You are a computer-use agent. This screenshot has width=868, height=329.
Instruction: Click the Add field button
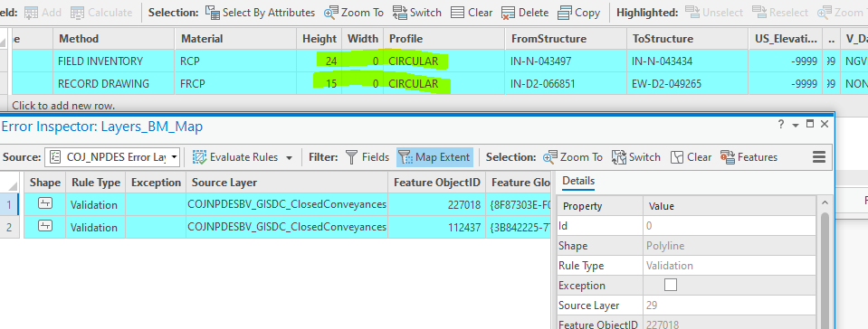(x=43, y=12)
